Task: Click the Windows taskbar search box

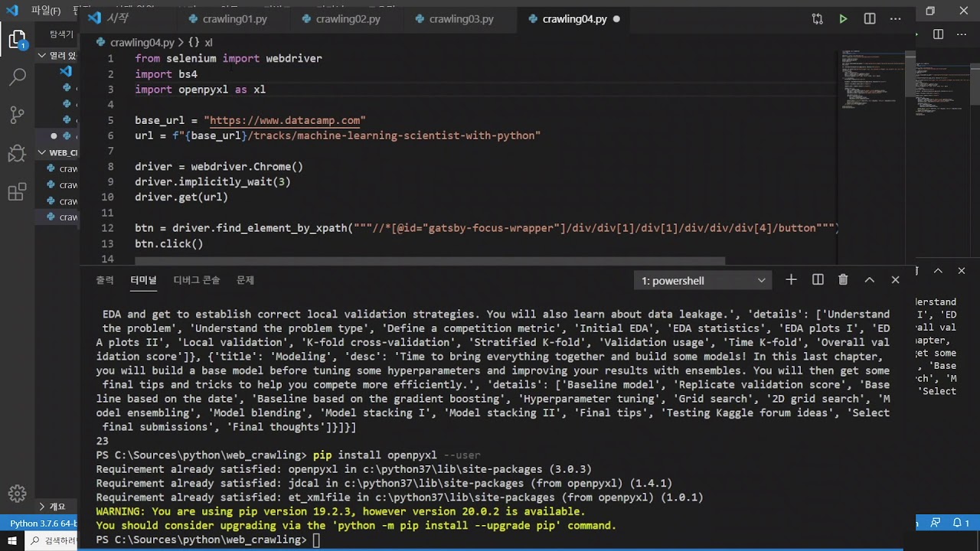Action: pos(52,541)
